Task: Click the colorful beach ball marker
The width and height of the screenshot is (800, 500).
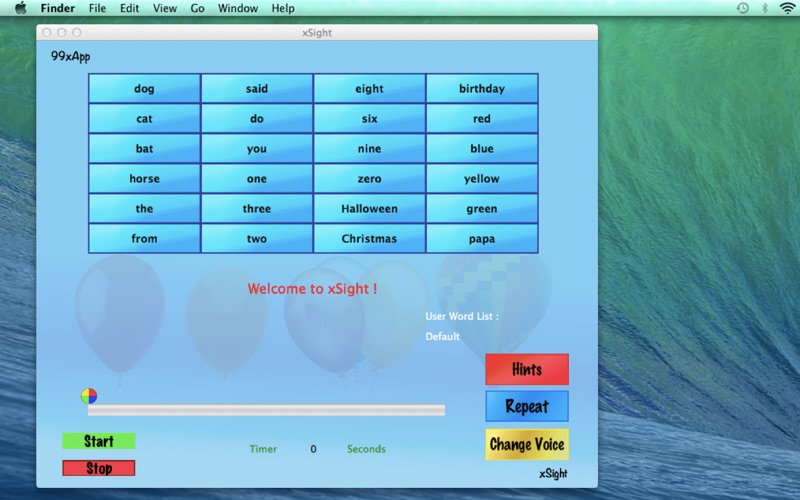Action: coord(89,396)
